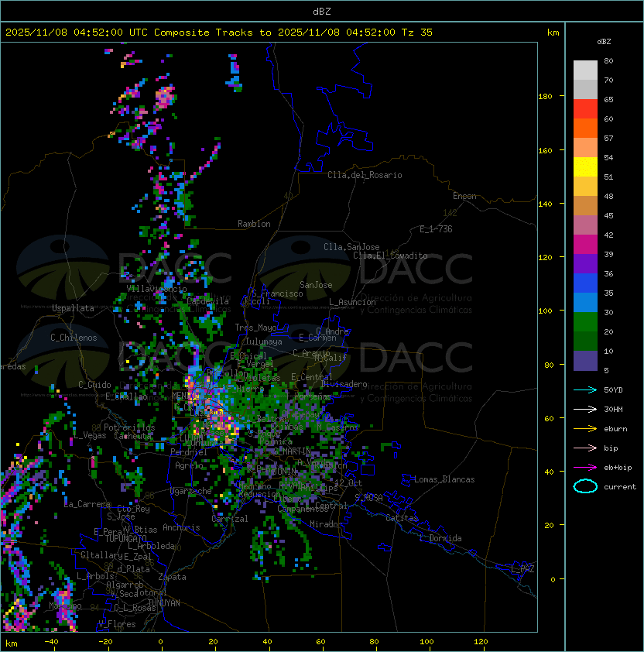The height and width of the screenshot is (652, 644).
Task: Click the 'Encon' map label
Action: [x=464, y=196]
